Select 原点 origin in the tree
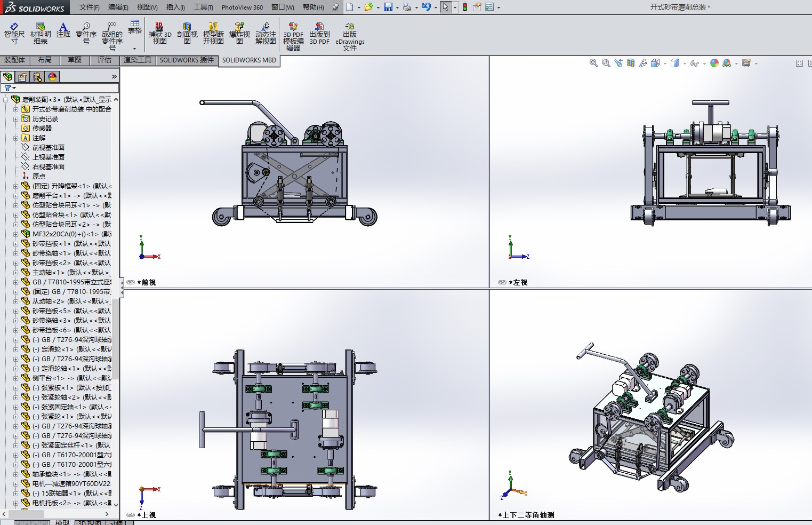This screenshot has height=525, width=812. click(38, 177)
